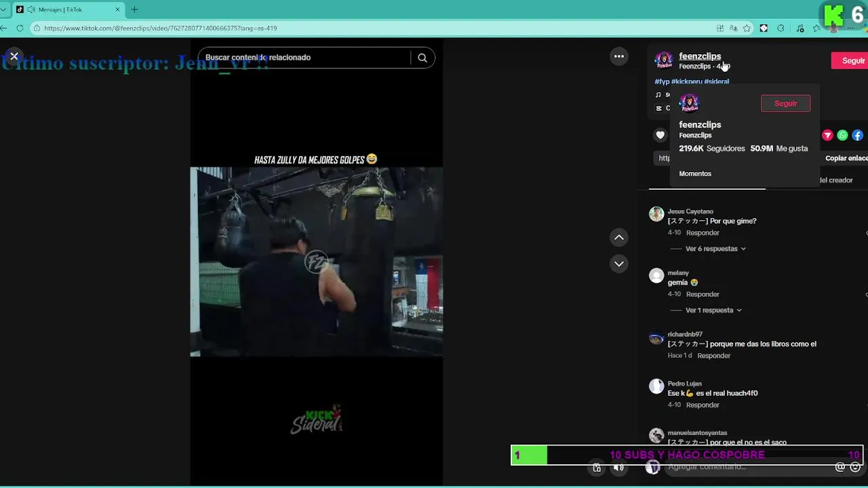Open the emoji picker in comment box

pyautogui.click(x=855, y=467)
